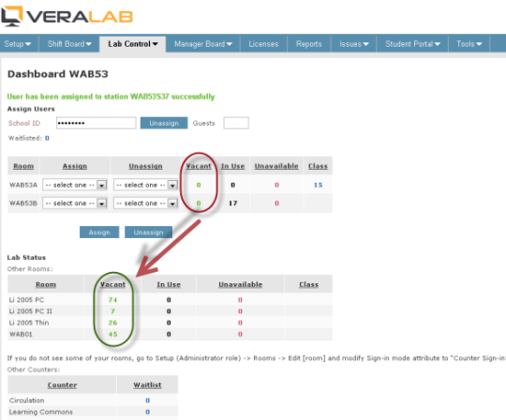
Task: Open the Issues menu
Action: [x=353, y=44]
